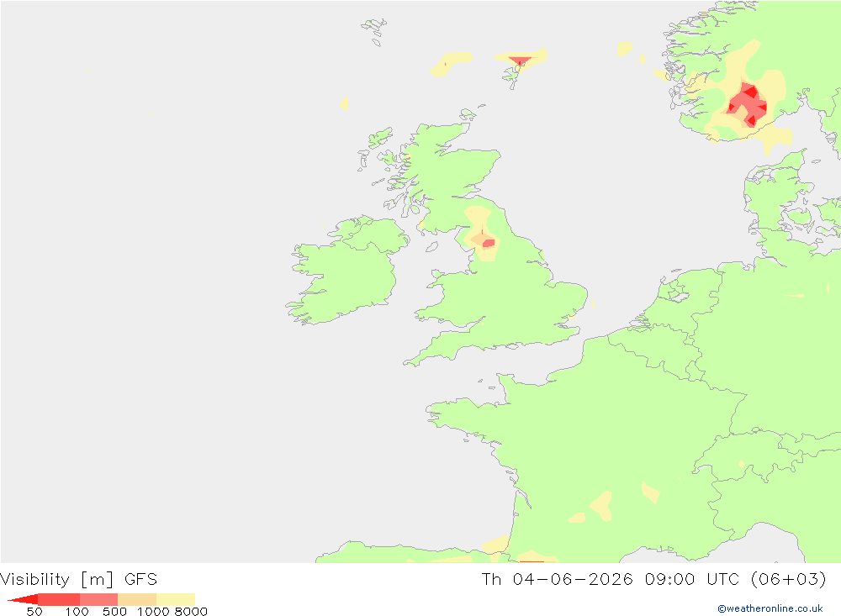Click the red visibility patch over the Shetland Islands
Image resolution: width=841 pixels, height=616 pixels.
coord(519,60)
